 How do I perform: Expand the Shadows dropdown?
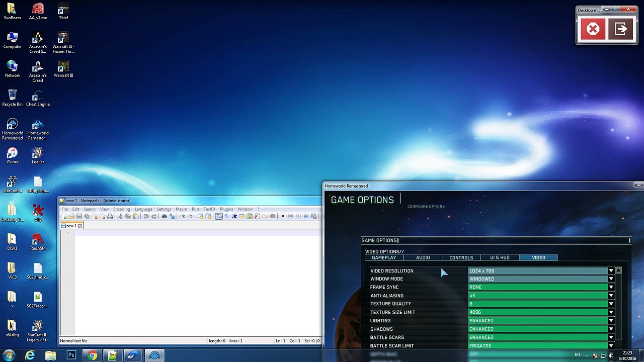[x=611, y=329]
